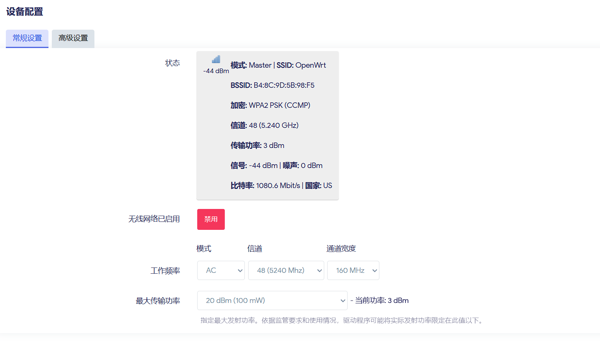Image resolution: width=600 pixels, height=364 pixels.
Task: Click the wireless signal strength icon
Action: [x=216, y=59]
